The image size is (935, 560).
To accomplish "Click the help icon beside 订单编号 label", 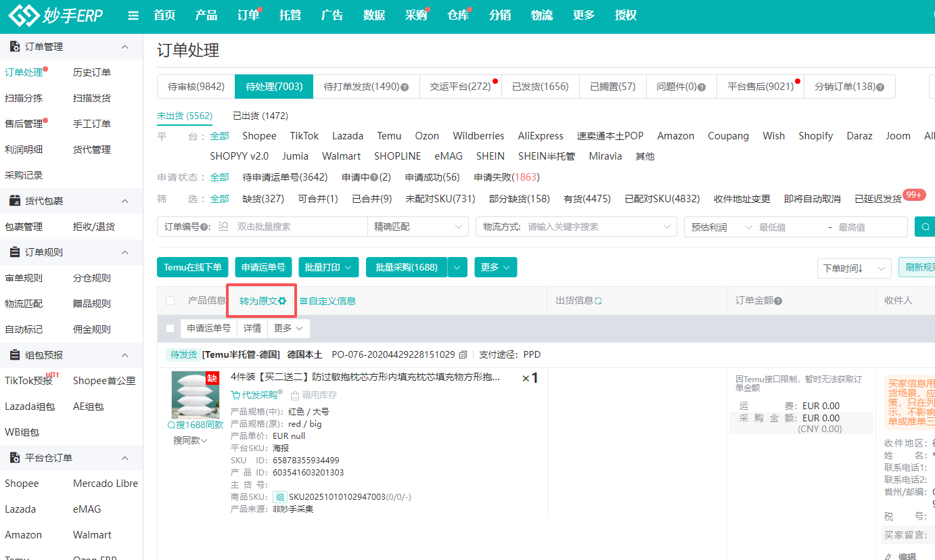I will point(208,227).
